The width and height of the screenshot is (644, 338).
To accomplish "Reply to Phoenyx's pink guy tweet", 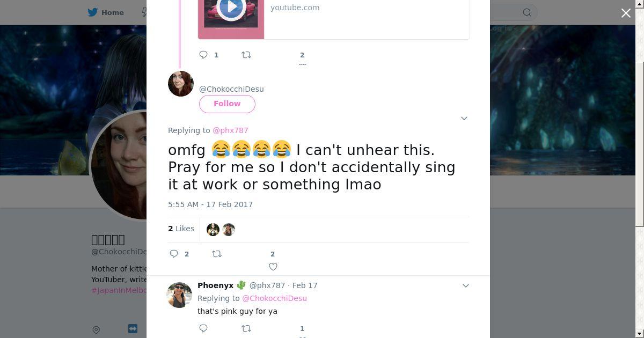I will pyautogui.click(x=203, y=328).
